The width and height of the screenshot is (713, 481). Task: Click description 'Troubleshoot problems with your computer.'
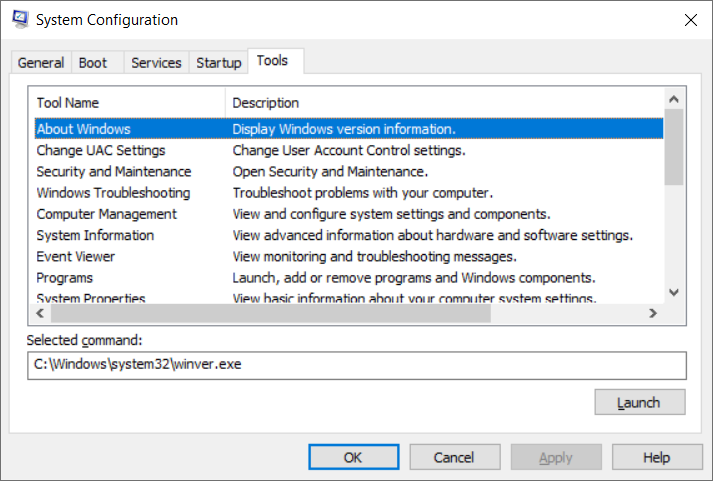pos(362,193)
